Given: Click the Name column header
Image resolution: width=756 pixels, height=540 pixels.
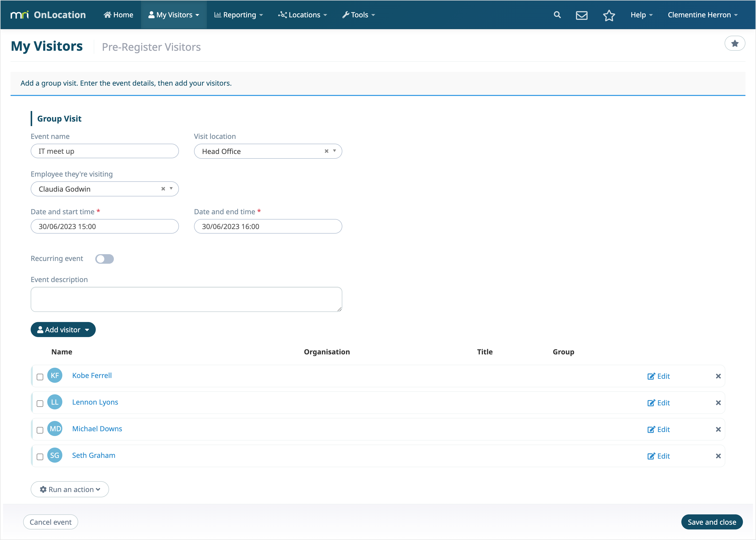Looking at the screenshot, I should coord(62,352).
